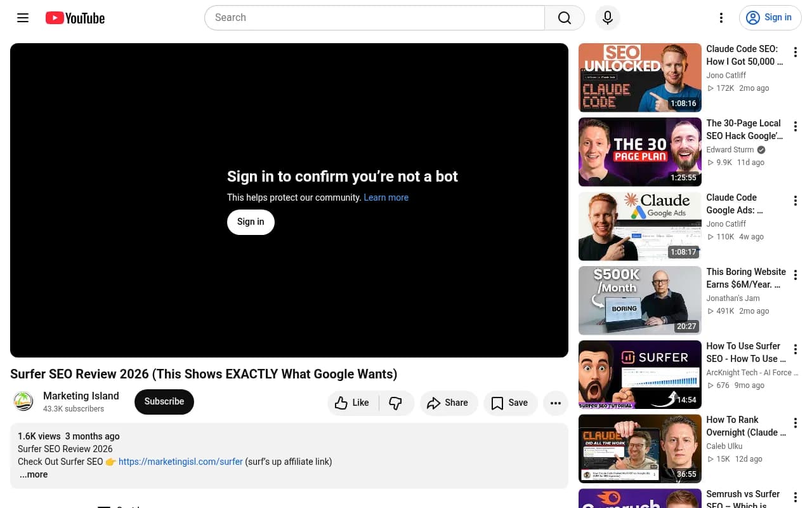The width and height of the screenshot is (812, 508).
Task: Click '1.6K views 3 months ago' text
Action: pyautogui.click(x=69, y=436)
